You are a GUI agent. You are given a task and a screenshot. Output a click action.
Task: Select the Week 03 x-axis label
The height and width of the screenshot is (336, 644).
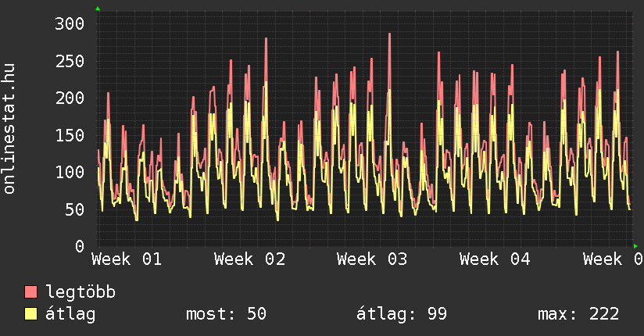pos(372,259)
